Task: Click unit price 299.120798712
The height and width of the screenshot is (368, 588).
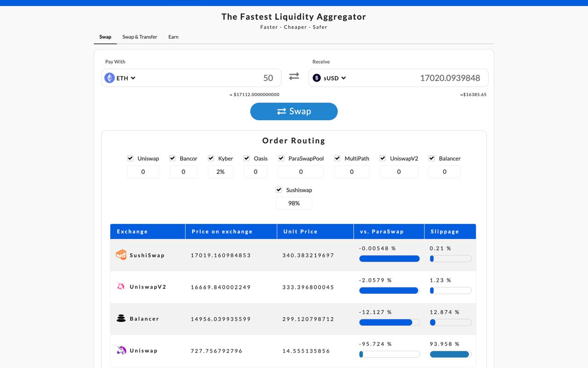Action: pyautogui.click(x=308, y=319)
